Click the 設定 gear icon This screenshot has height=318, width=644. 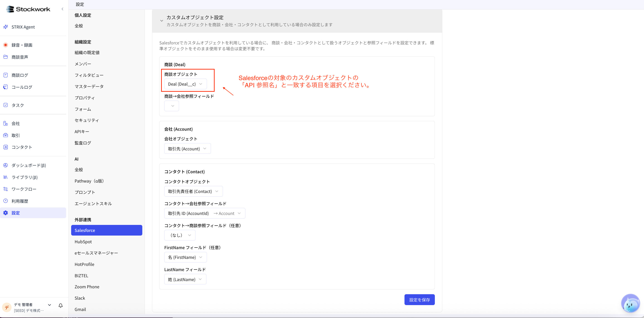coord(5,213)
